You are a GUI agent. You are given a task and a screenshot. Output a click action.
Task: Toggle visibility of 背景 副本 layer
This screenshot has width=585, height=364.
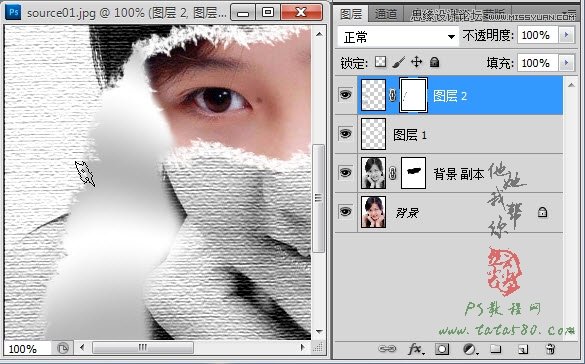click(345, 173)
